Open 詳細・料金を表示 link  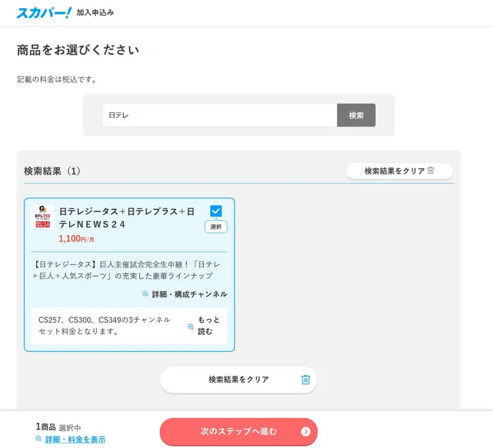[75, 439]
